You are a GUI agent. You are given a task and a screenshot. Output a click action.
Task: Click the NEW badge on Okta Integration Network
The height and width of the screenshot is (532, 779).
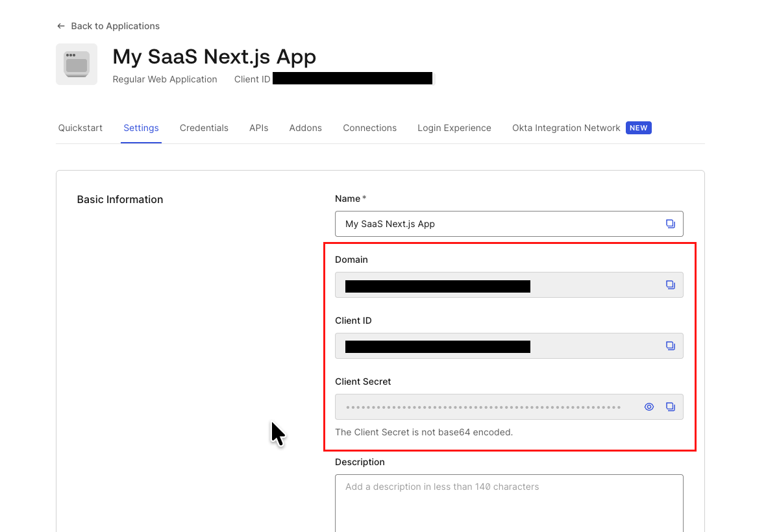638,128
